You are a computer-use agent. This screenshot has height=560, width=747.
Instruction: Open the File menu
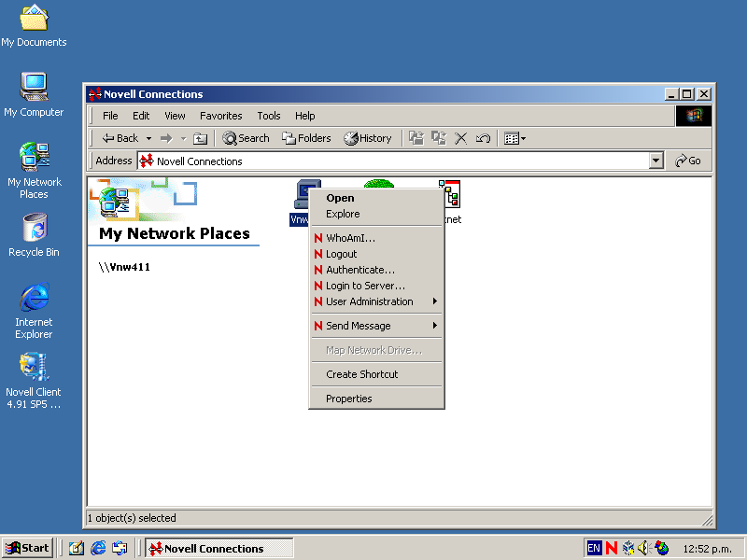click(x=110, y=116)
